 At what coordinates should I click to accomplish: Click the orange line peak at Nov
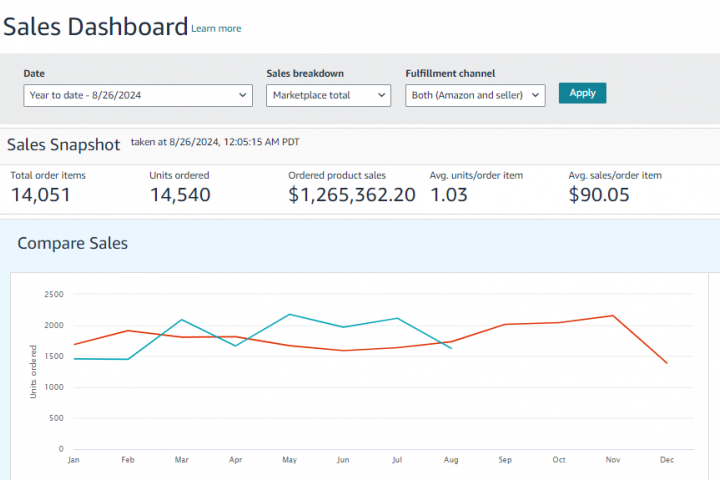point(612,315)
